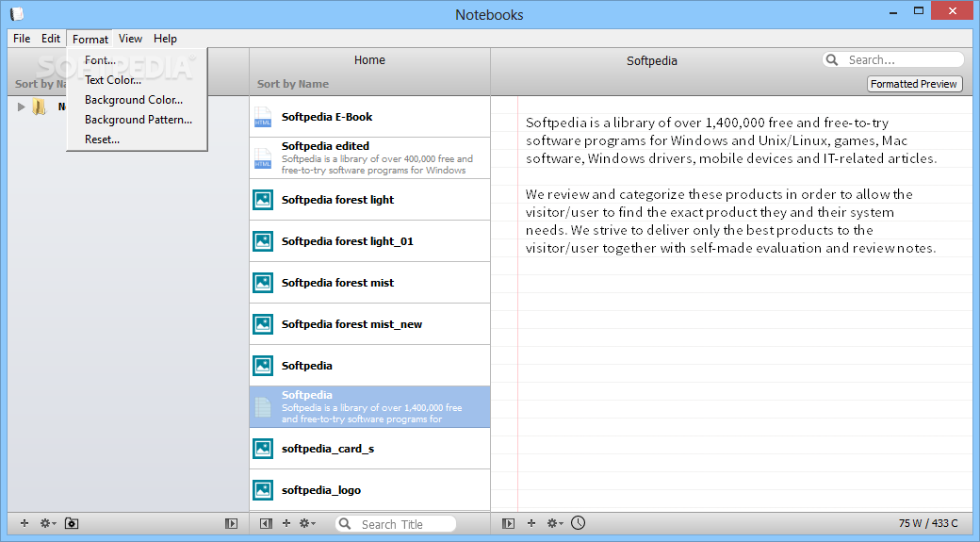The image size is (980, 542).
Task: Select the Softpedia image entry
Action: pos(370,366)
